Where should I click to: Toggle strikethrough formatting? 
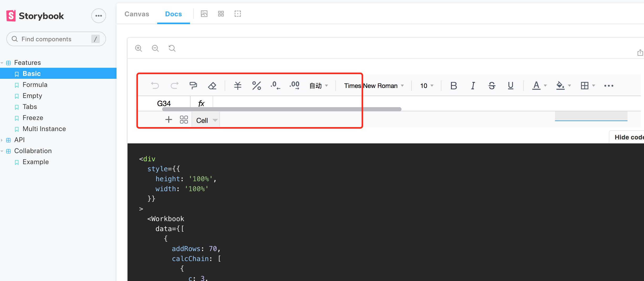492,85
